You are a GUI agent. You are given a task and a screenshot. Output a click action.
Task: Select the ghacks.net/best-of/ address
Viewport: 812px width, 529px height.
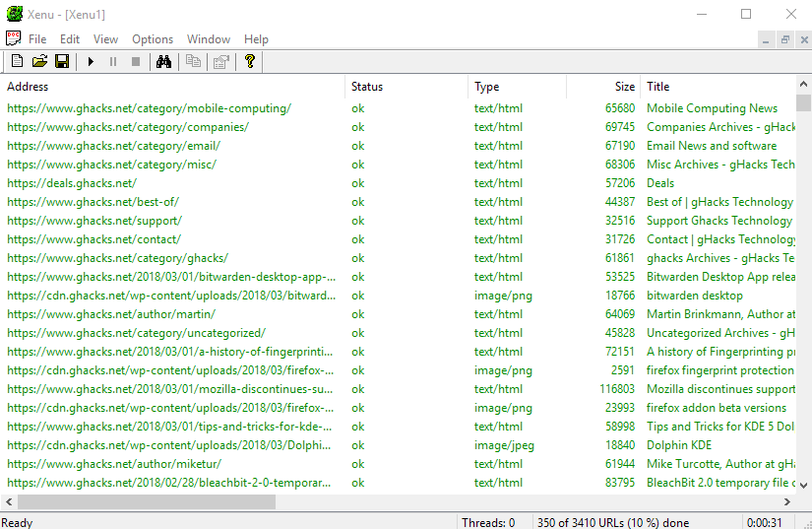coord(93,202)
